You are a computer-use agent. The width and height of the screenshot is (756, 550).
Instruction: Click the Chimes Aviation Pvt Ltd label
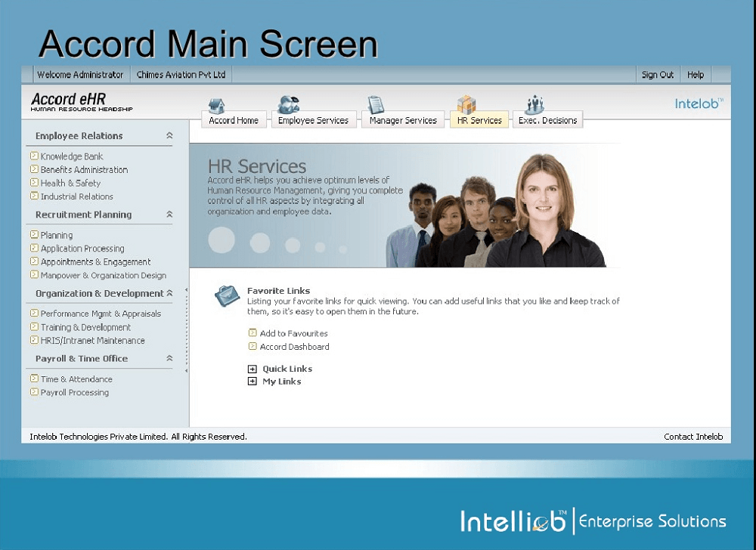pos(181,75)
